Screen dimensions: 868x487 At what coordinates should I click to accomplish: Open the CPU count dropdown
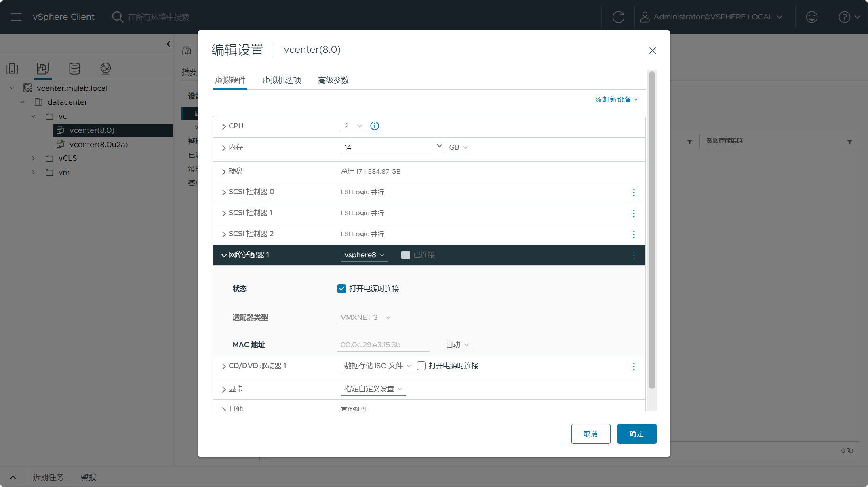[353, 126]
